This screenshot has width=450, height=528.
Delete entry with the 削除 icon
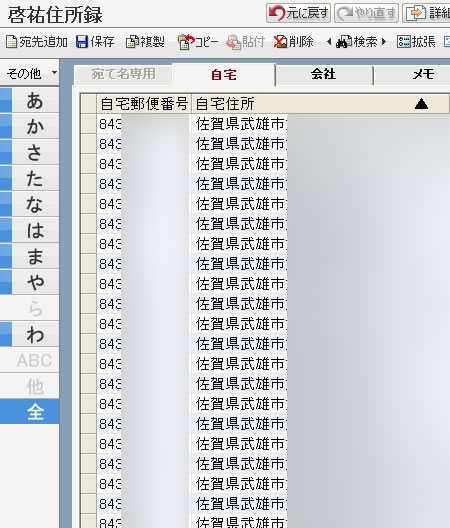[x=280, y=42]
